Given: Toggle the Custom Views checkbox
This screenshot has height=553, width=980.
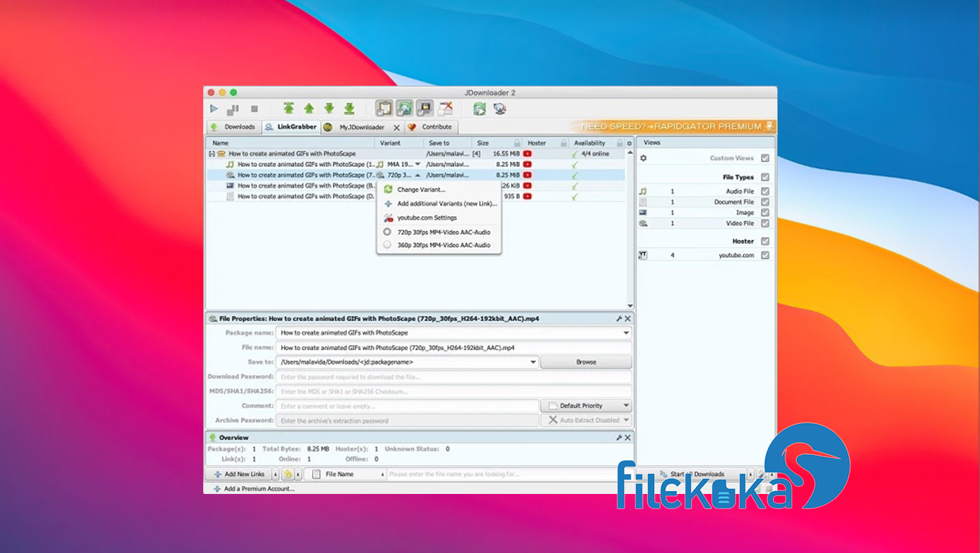Looking at the screenshot, I should tap(765, 158).
